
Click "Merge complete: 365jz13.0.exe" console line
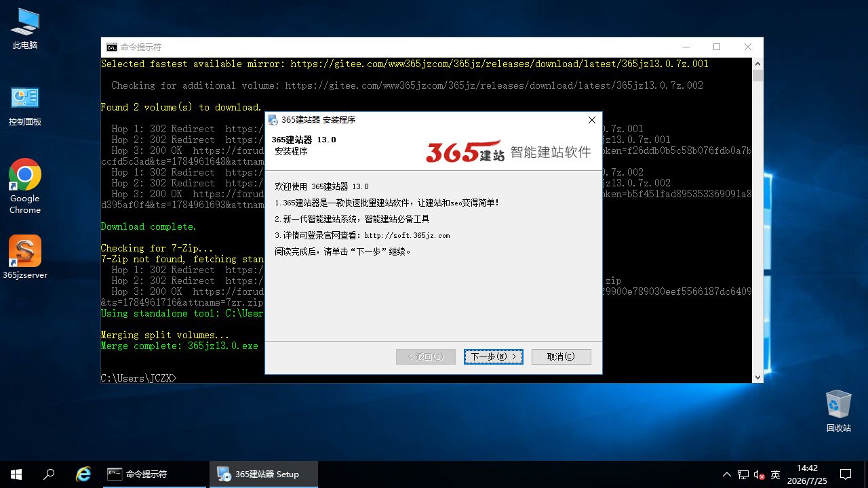click(180, 346)
